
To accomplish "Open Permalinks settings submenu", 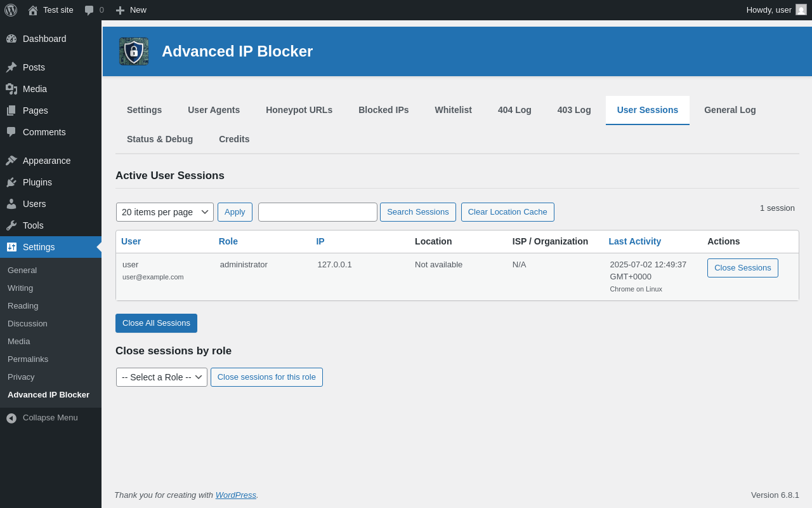I will (28, 359).
